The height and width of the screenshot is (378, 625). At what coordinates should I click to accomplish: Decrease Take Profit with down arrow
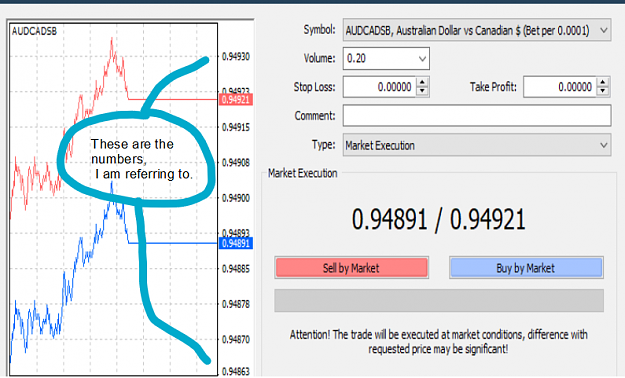[603, 91]
